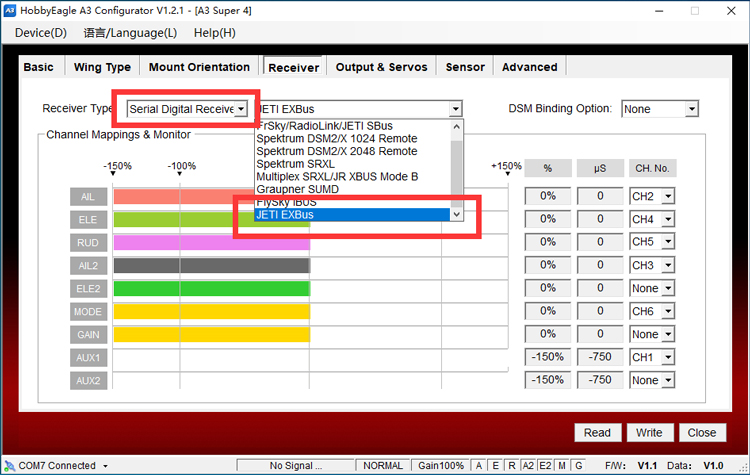Select Spektrum SRXL from the list
Image resolution: width=750 pixels, height=475 pixels.
(x=296, y=163)
